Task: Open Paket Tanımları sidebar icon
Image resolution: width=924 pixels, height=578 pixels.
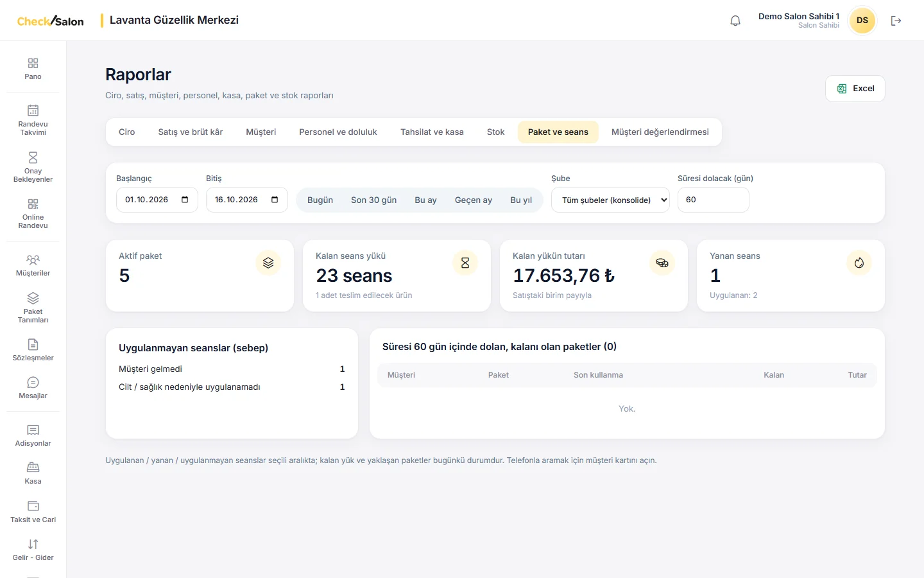Action: (x=33, y=298)
